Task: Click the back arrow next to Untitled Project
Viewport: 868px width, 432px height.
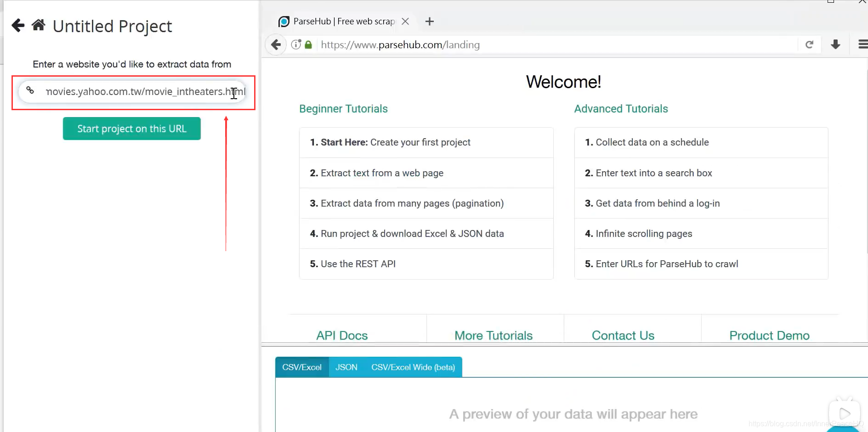Action: (18, 25)
